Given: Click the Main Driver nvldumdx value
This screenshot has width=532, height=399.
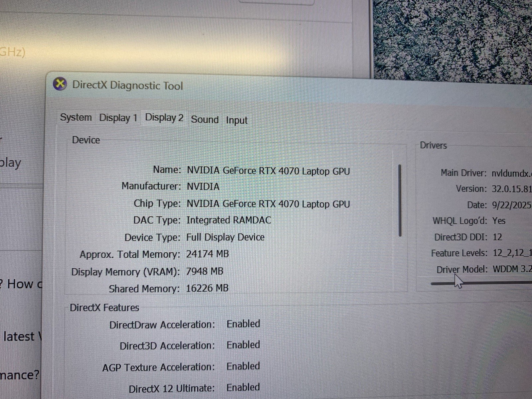Looking at the screenshot, I should point(512,173).
